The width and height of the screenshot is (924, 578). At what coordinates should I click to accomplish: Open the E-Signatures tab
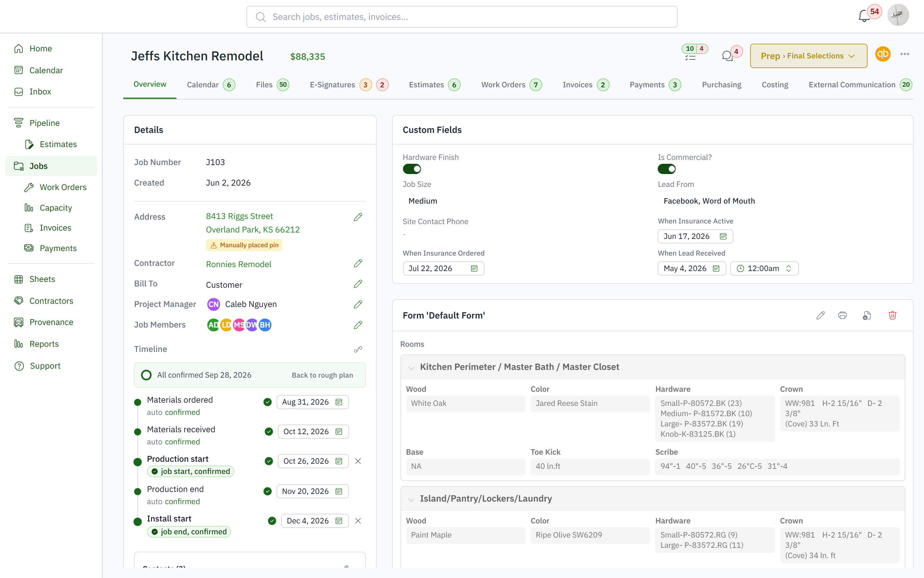(349, 85)
